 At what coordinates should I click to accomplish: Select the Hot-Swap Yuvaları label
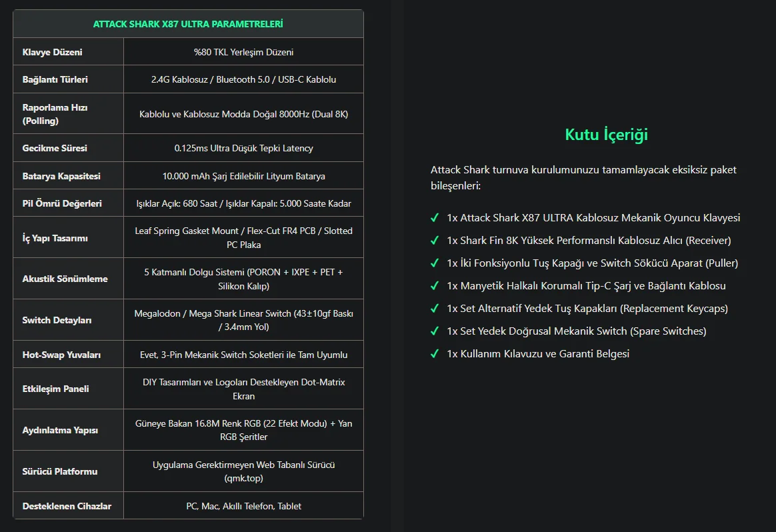(61, 355)
